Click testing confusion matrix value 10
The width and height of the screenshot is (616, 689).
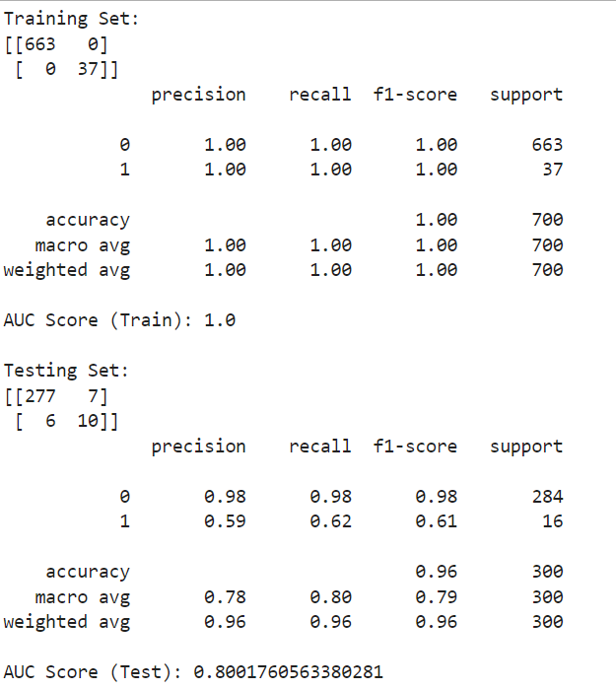(88, 421)
